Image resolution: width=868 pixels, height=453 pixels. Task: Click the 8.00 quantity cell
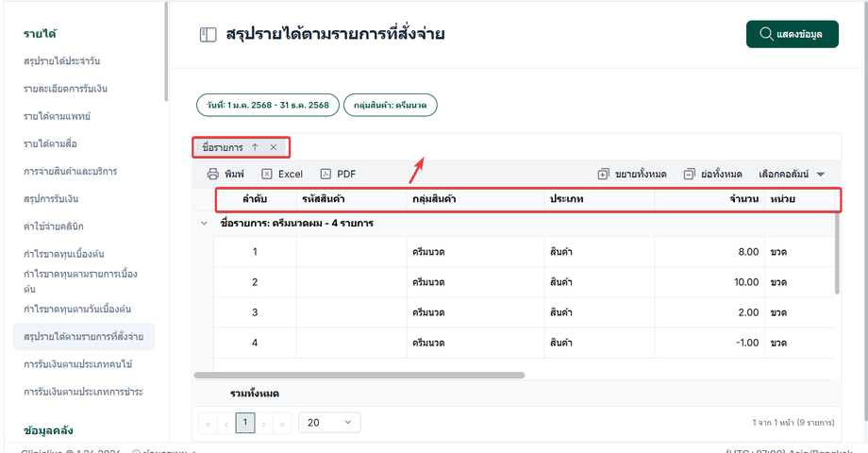coord(709,252)
